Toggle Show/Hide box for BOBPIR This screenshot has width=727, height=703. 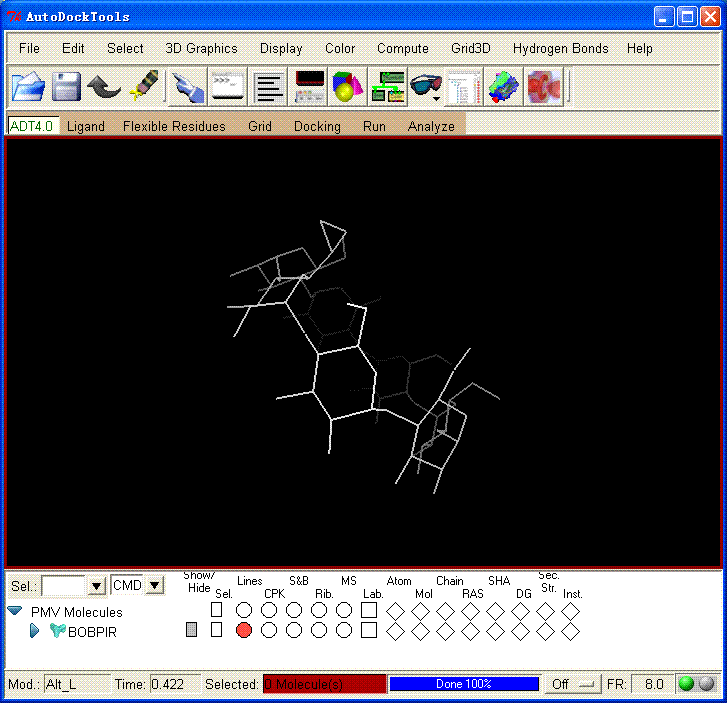(192, 630)
